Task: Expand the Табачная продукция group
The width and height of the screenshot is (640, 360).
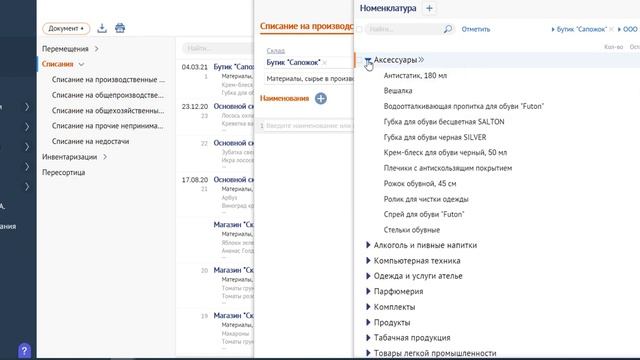Action: click(x=368, y=338)
